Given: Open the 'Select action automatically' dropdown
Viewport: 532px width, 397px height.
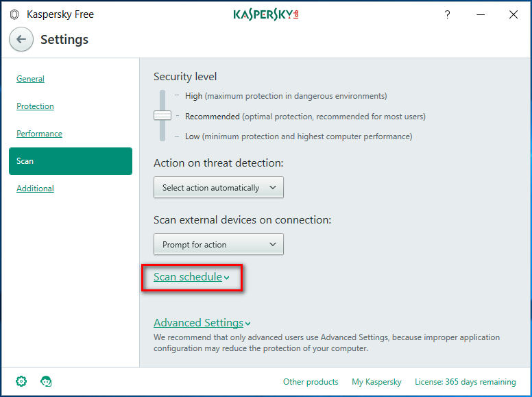Looking at the screenshot, I should (x=218, y=187).
